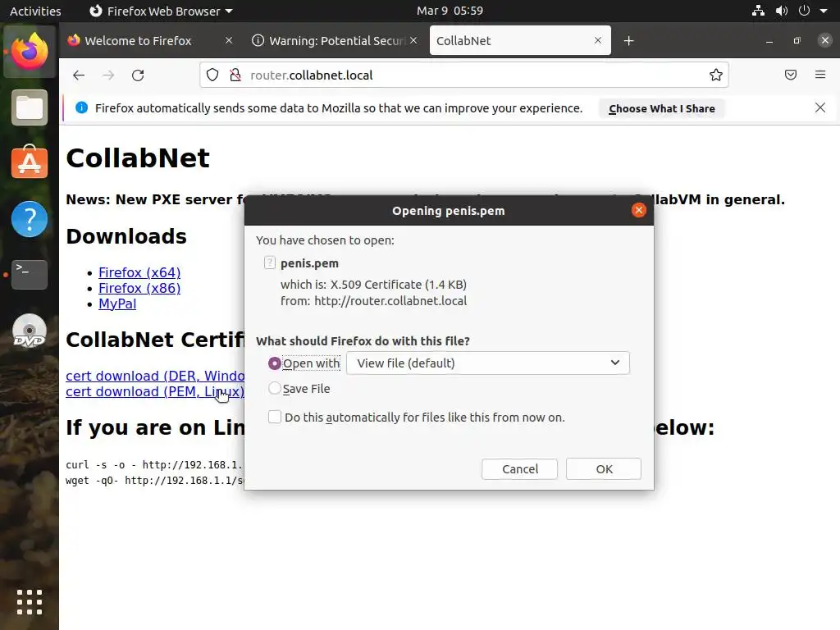Click the Choose What I Share button
The width and height of the screenshot is (840, 630).
[662, 109]
